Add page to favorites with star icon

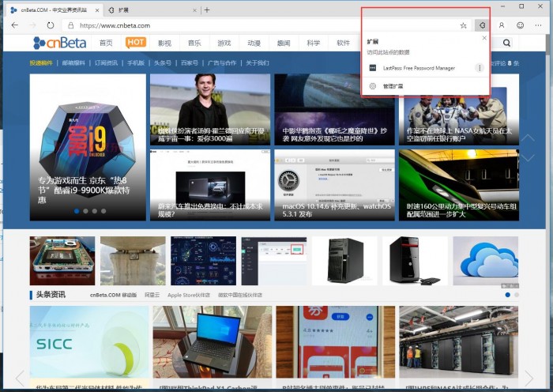pos(464,25)
